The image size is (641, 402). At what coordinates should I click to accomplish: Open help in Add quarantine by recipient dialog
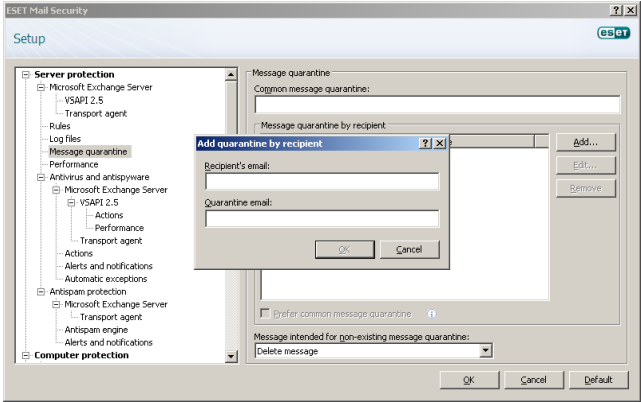pyautogui.click(x=425, y=143)
